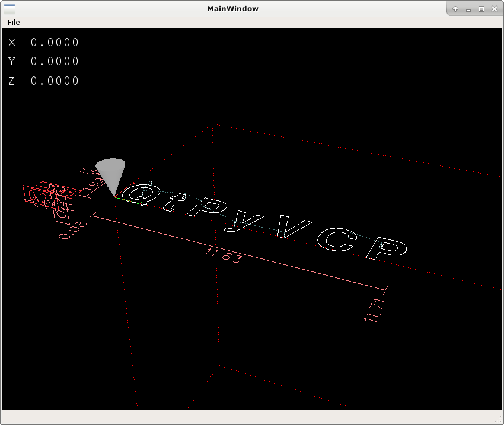Click the Y axis readout 0.0000
The width and height of the screenshot is (504, 425).
click(55, 62)
